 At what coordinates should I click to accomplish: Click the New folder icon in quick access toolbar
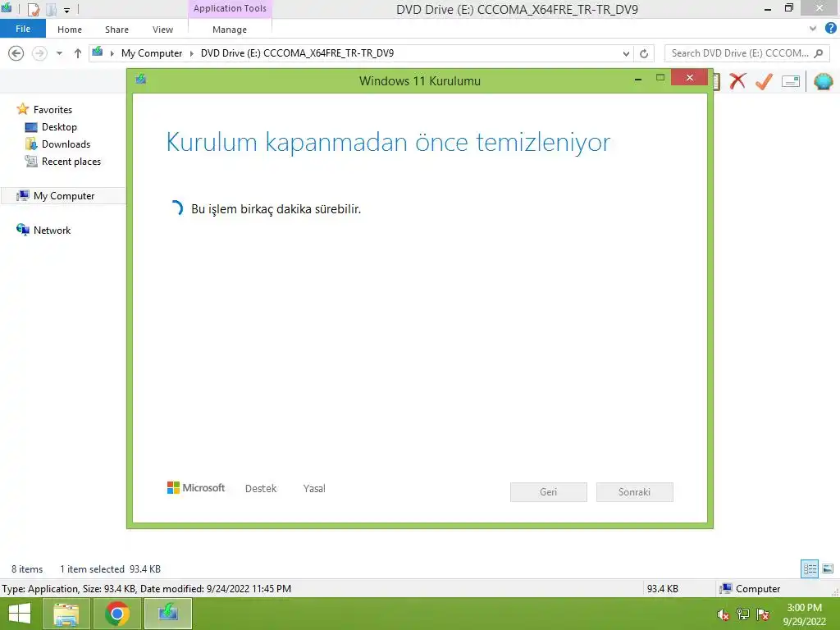click(x=52, y=9)
